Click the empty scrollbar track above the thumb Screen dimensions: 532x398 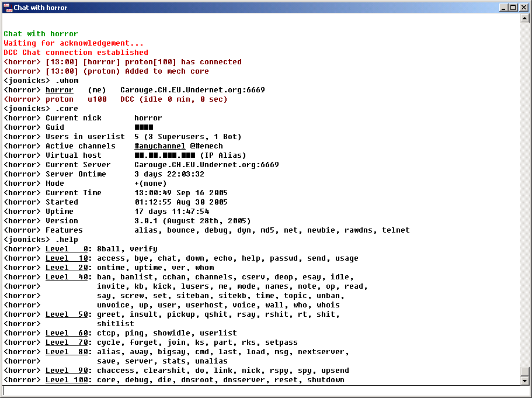524,193
